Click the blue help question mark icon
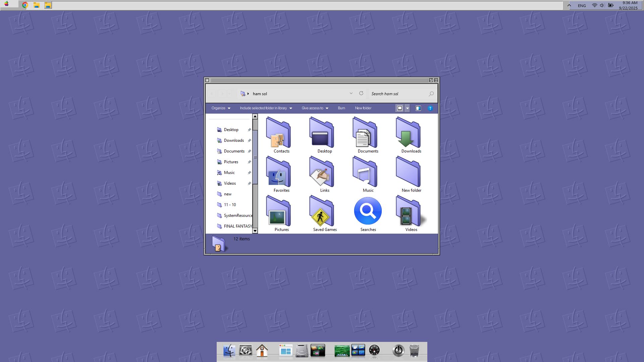The image size is (644, 362). click(x=430, y=108)
